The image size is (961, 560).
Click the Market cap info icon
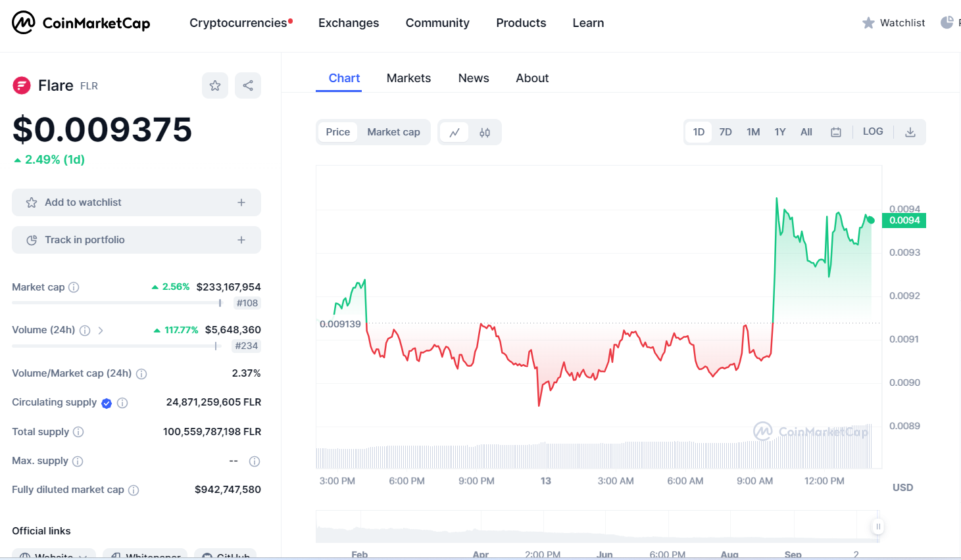pos(74,287)
